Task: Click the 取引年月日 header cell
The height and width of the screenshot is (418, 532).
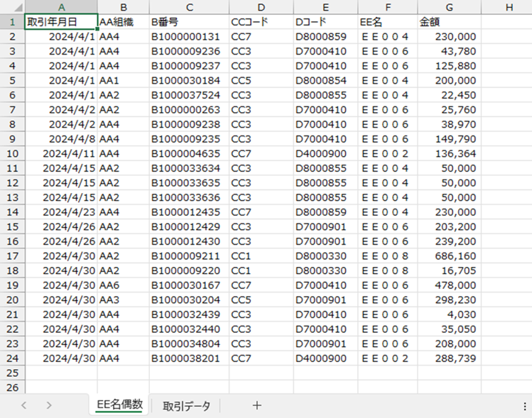Action: (x=60, y=21)
